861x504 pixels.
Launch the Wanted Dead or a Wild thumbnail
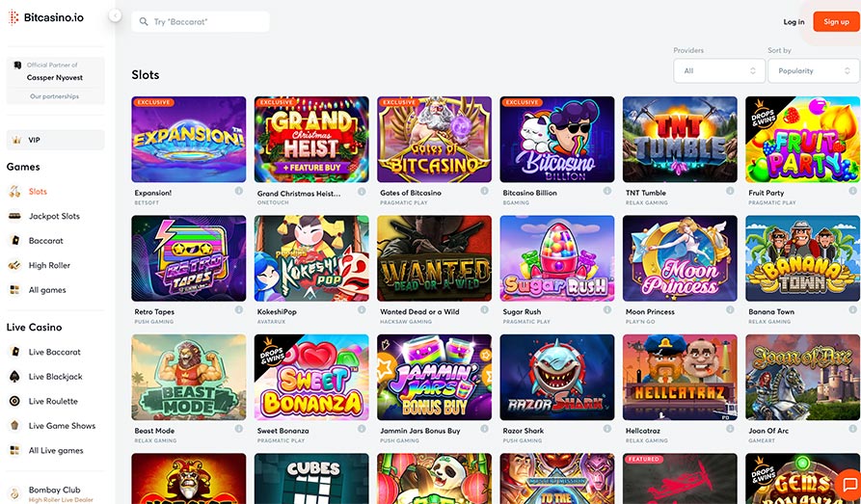tap(434, 258)
